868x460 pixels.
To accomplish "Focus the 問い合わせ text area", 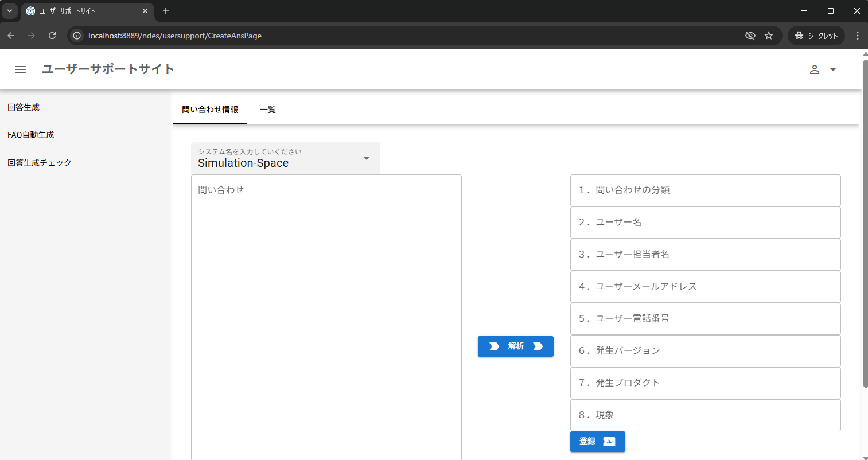I will pyautogui.click(x=326, y=315).
